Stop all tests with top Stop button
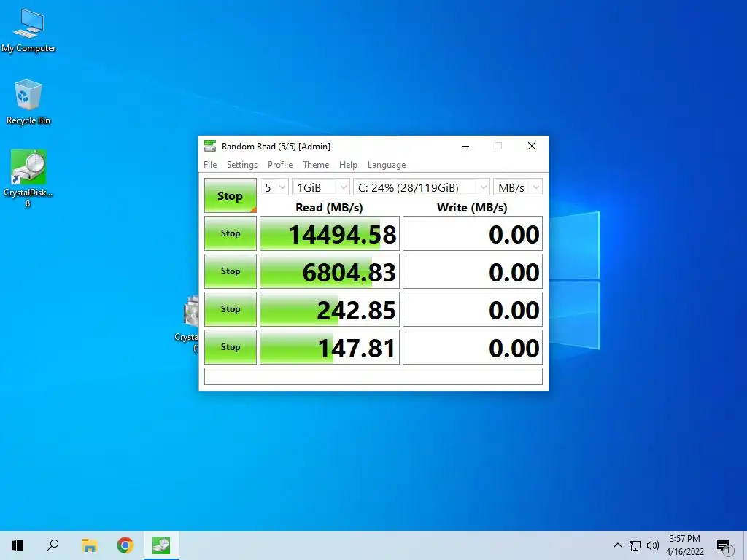This screenshot has width=747, height=560. (230, 195)
